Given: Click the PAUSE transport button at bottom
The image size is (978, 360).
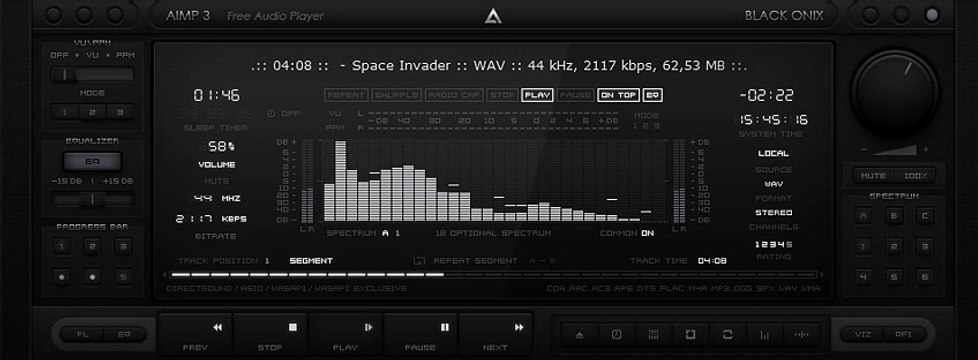Looking at the screenshot, I should [x=420, y=335].
